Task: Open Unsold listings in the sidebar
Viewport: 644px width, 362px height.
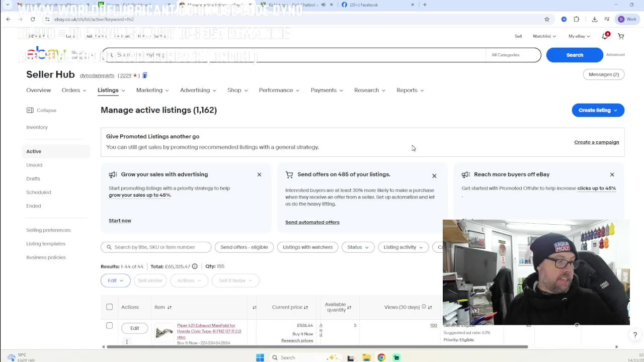Action: pos(34,165)
